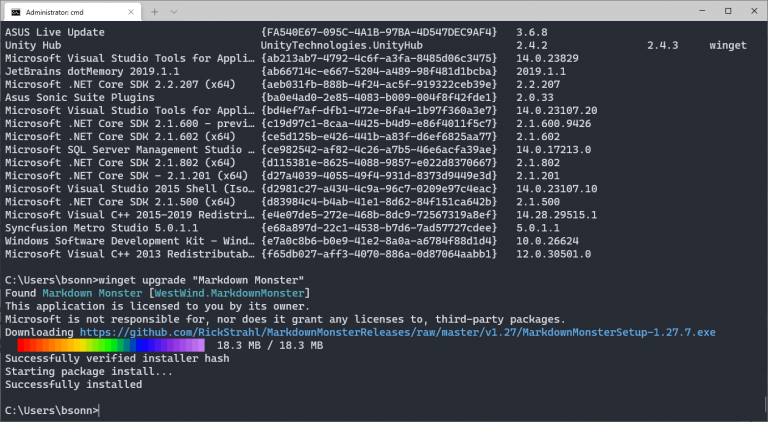Click 'Successfully installed' line
The width and height of the screenshot is (768, 422).
click(73, 385)
